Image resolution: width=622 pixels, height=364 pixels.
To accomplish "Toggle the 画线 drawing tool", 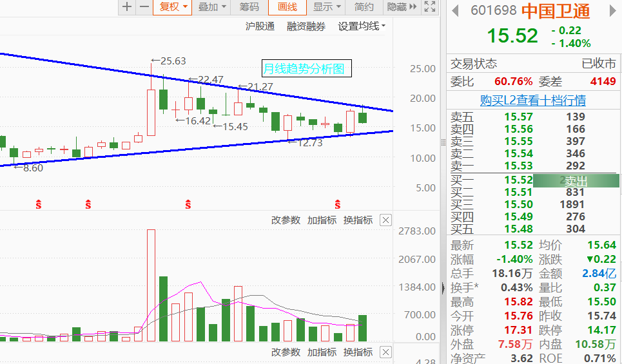I will point(287,6).
